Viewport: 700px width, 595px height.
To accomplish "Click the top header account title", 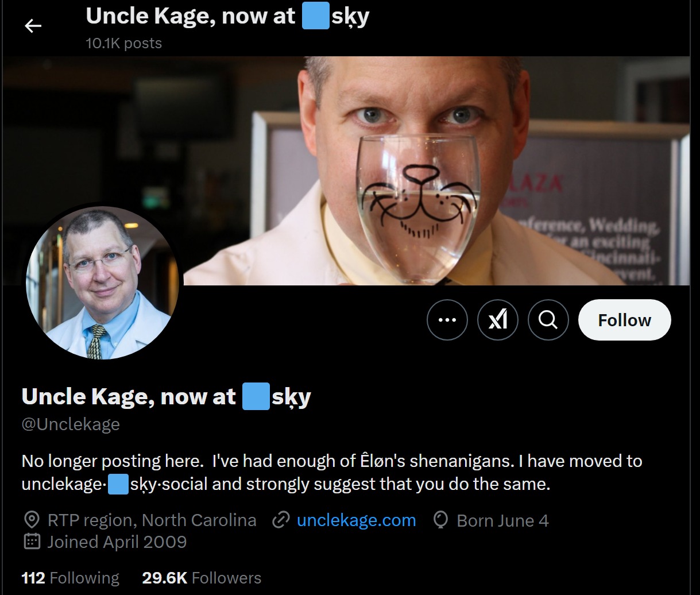I will [x=227, y=17].
